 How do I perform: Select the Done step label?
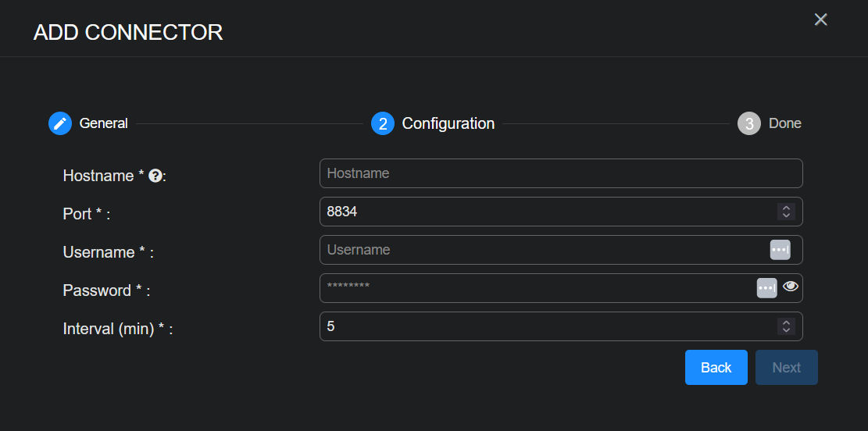click(784, 123)
